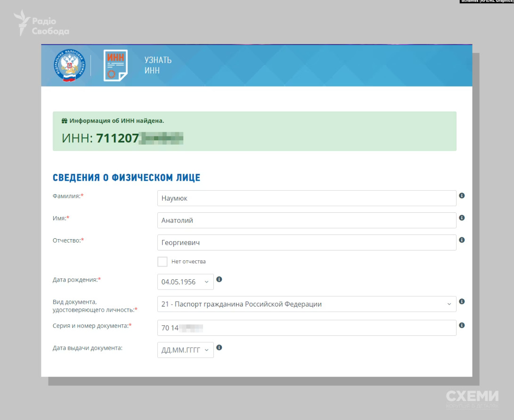Click the info icon beside Серия и номер документа
Viewport: 514px width, 420px height.
462,325
